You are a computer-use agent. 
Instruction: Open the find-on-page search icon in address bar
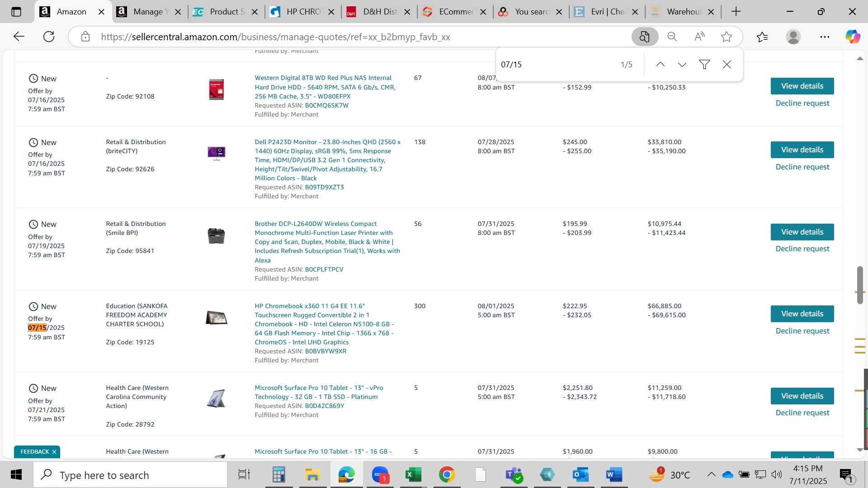tap(645, 37)
